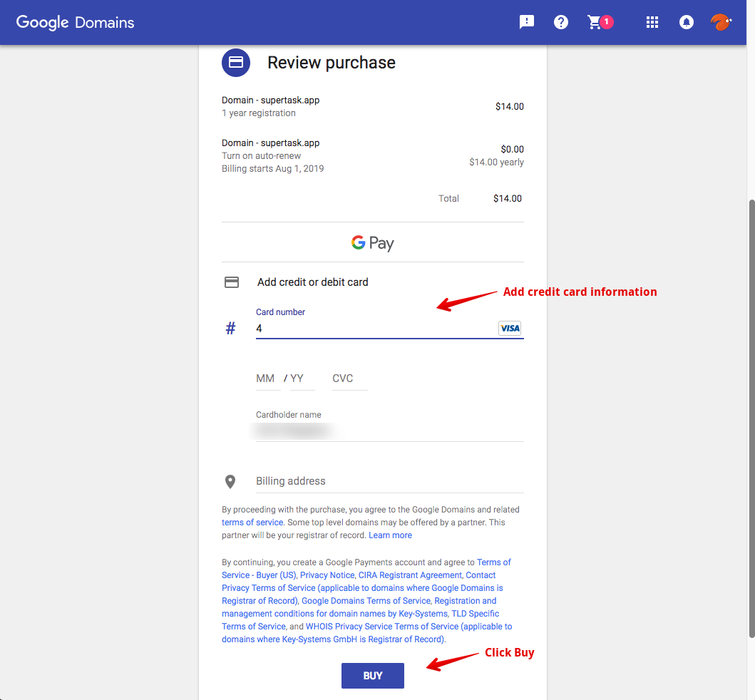Click the hash icon next to Card number
755x700 pixels.
231,329
